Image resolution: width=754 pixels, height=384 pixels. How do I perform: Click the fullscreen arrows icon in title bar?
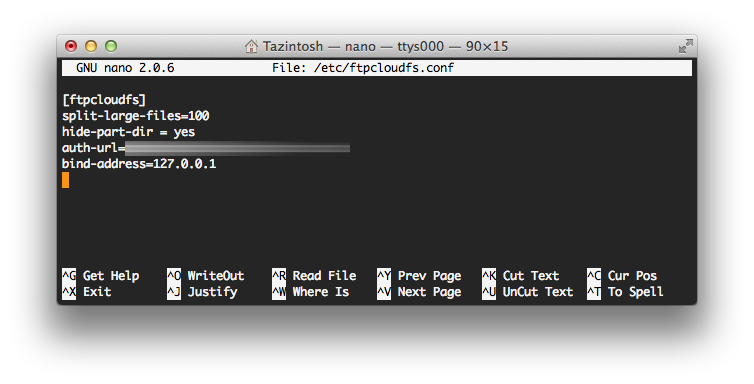pos(685,46)
